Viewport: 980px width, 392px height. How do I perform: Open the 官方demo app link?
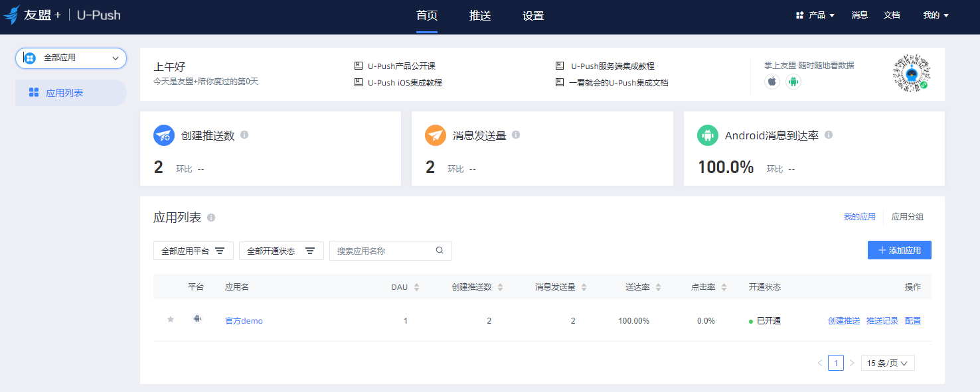[244, 321]
